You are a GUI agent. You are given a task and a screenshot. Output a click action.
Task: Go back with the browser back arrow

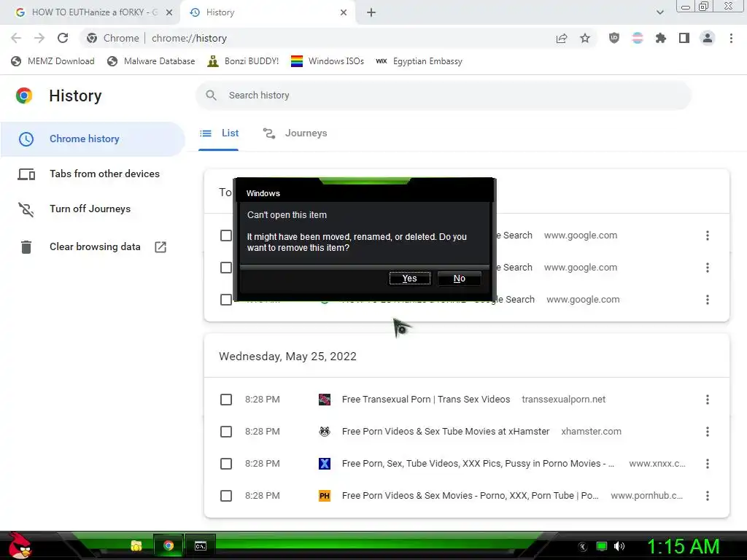pos(16,38)
